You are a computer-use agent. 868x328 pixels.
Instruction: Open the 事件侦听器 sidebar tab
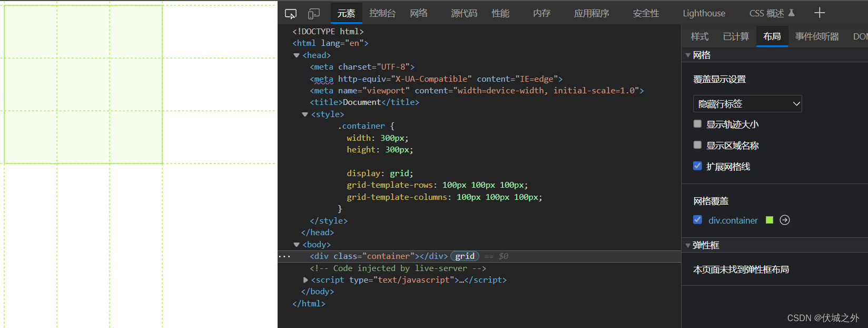click(x=817, y=36)
